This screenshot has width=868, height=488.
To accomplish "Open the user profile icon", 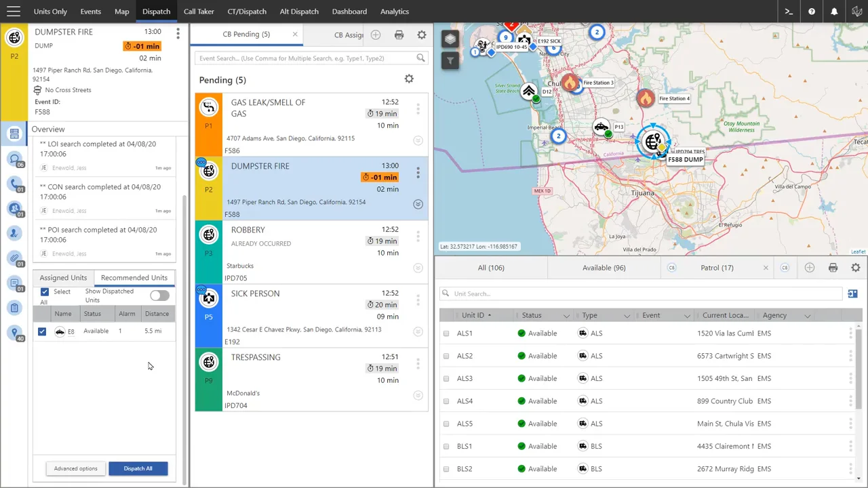I will (856, 12).
